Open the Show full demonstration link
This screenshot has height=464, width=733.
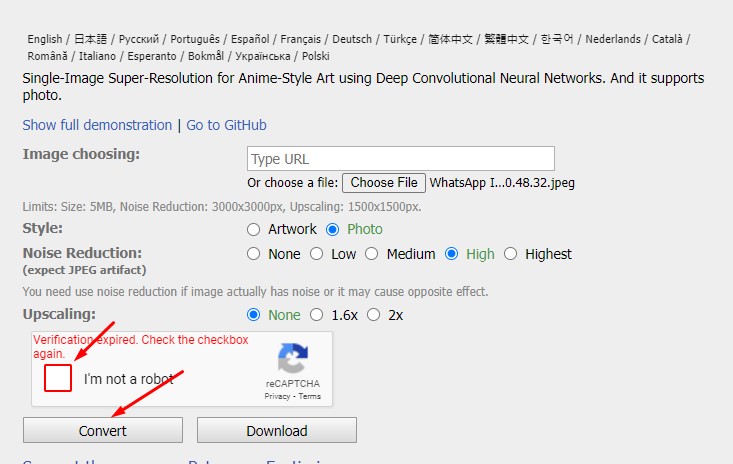(x=97, y=125)
